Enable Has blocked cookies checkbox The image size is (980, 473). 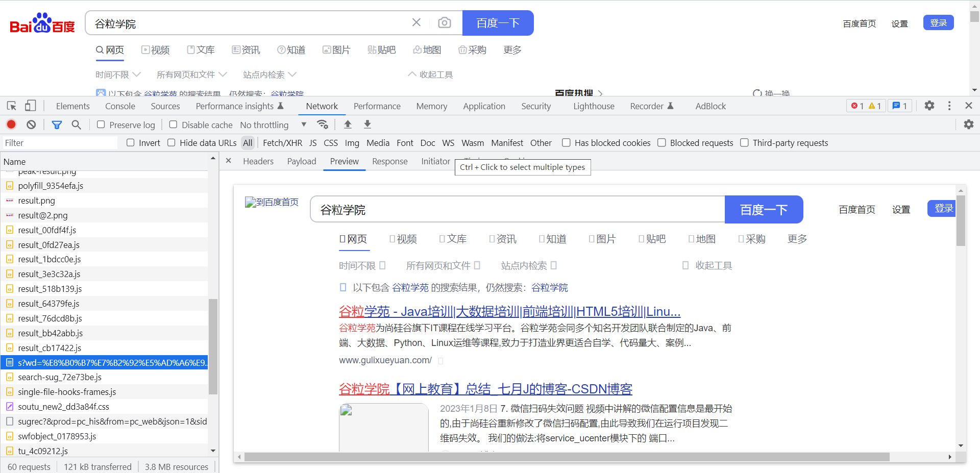(566, 143)
